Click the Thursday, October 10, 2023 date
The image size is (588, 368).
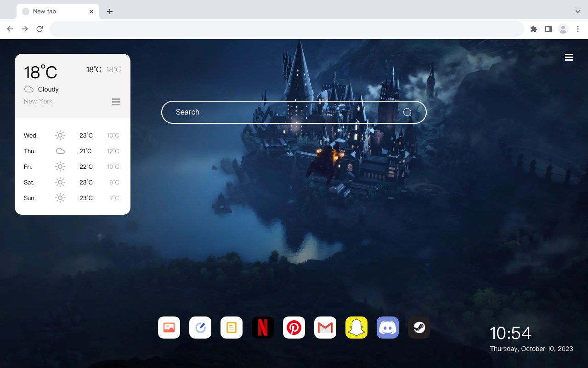(x=531, y=349)
